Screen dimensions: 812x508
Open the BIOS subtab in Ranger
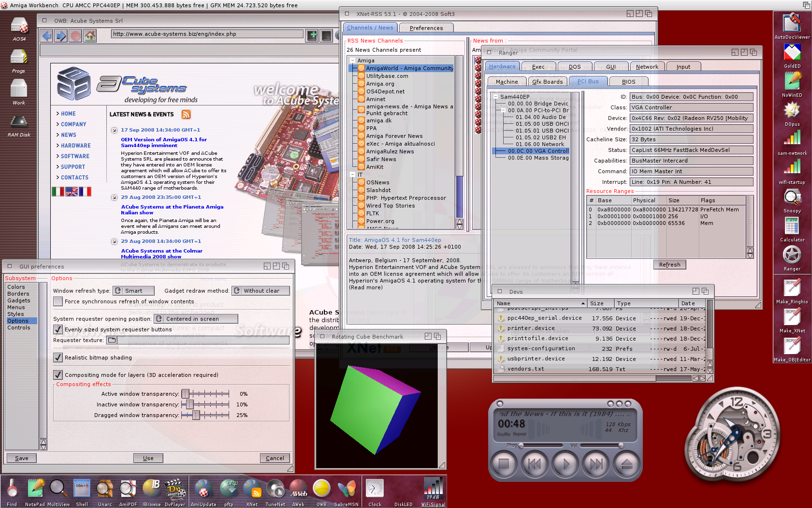click(x=628, y=82)
